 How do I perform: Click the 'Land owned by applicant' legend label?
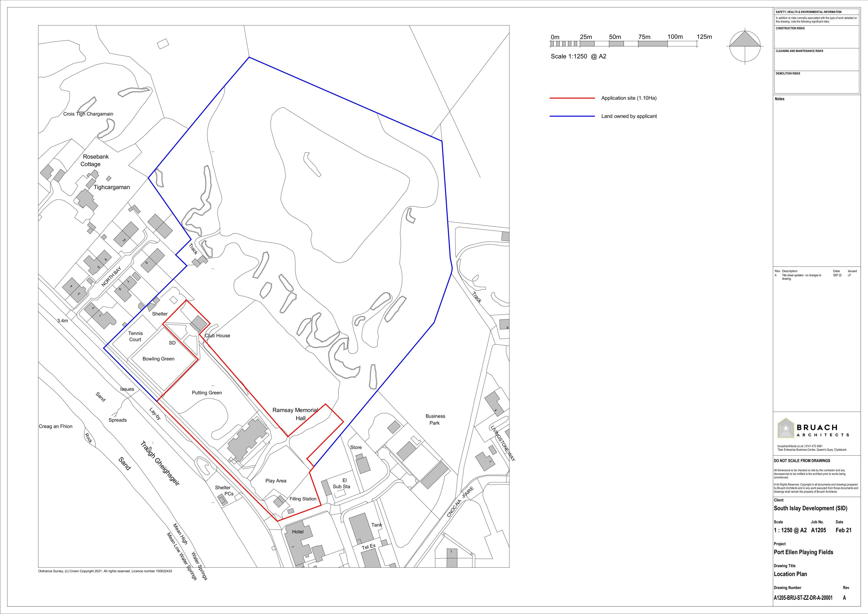629,116
